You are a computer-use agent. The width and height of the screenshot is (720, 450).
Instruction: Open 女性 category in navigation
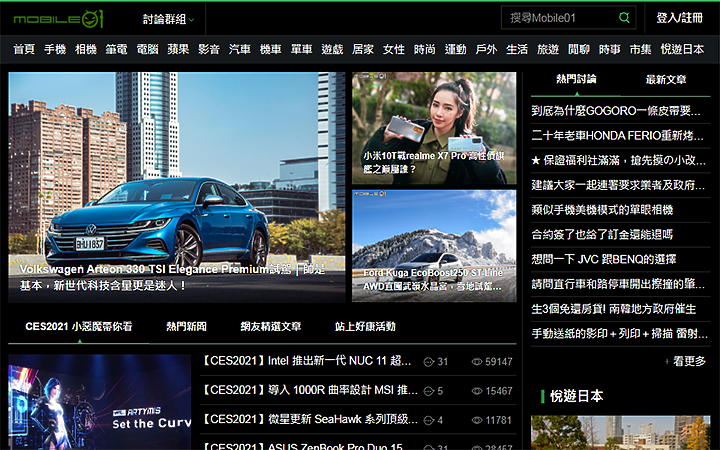pos(394,49)
